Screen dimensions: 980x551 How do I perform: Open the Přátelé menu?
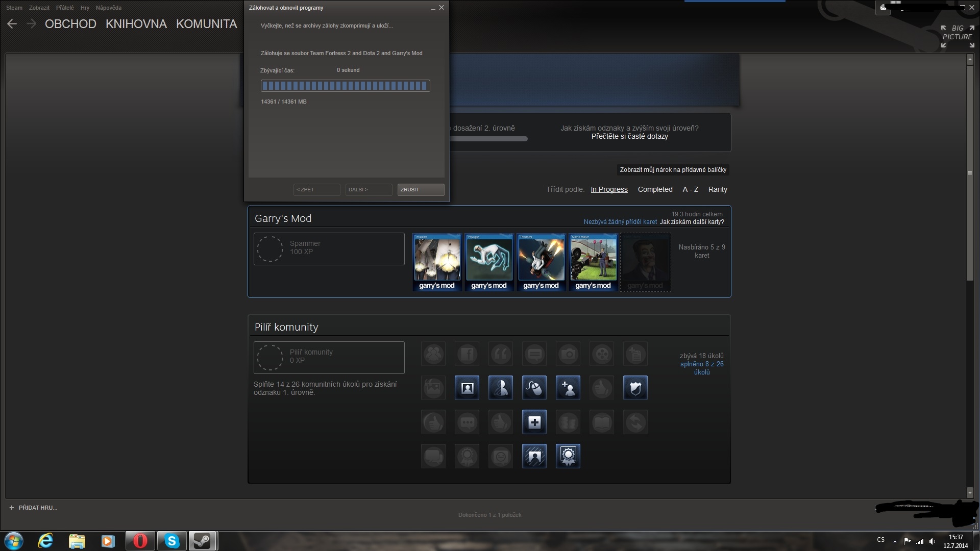tap(65, 8)
